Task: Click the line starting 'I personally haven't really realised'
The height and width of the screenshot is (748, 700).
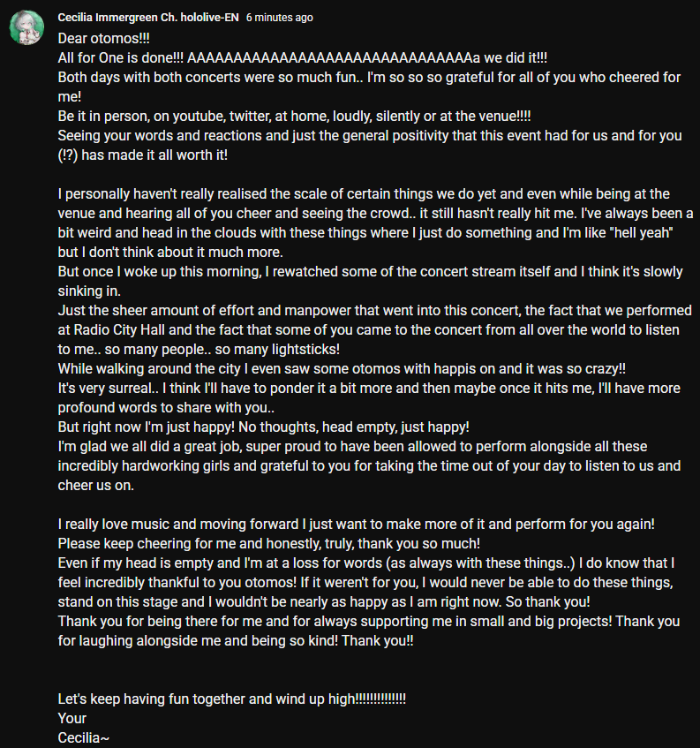Action: click(x=375, y=223)
